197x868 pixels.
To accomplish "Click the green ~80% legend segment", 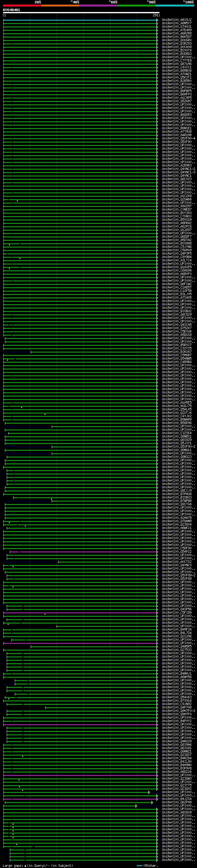I will (137, 6).
